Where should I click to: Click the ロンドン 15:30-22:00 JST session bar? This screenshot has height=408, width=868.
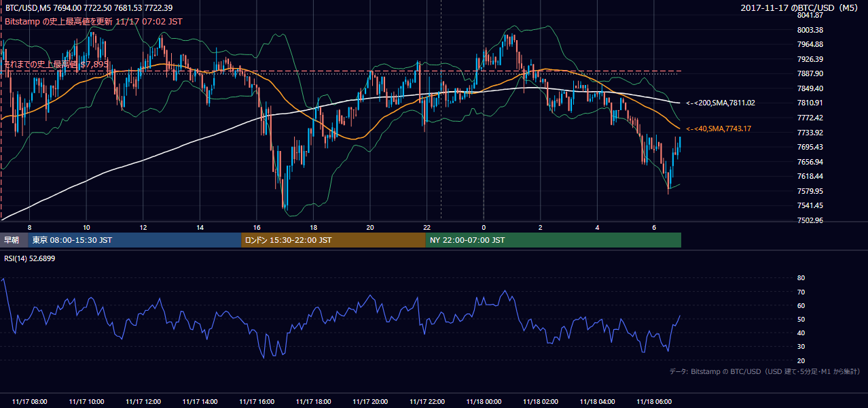pyautogui.click(x=333, y=240)
